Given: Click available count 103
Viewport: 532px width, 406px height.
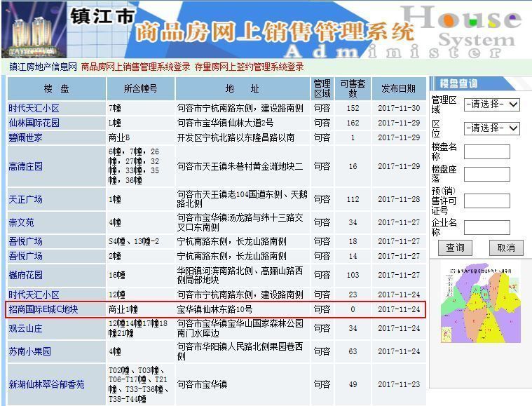Looking at the screenshot, I should point(353,275).
